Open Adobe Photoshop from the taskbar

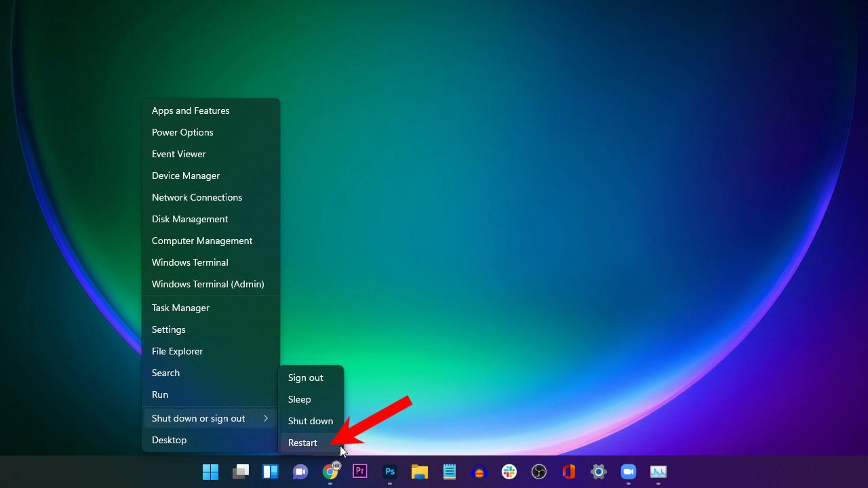389,471
